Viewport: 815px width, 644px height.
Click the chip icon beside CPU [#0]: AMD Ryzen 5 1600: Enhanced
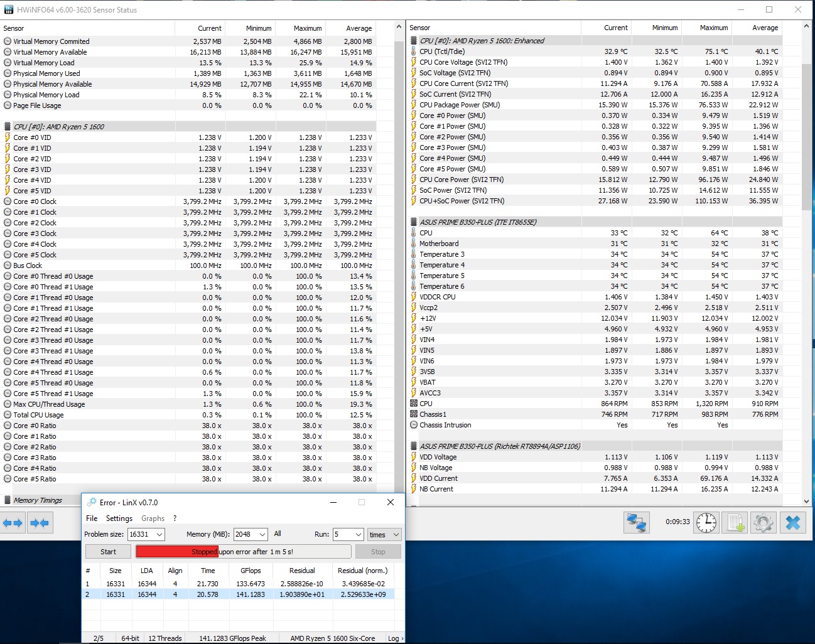[414, 41]
